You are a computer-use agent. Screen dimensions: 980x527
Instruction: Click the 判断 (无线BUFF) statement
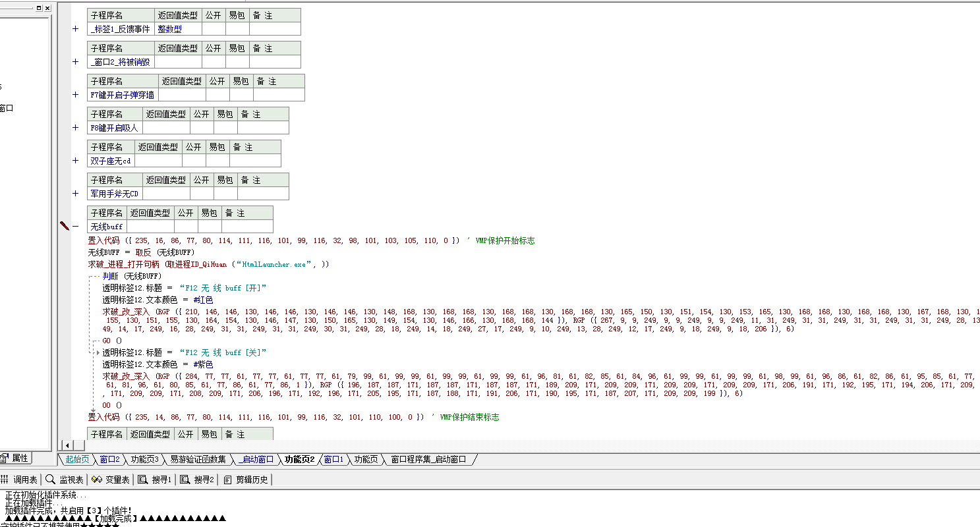pos(132,275)
